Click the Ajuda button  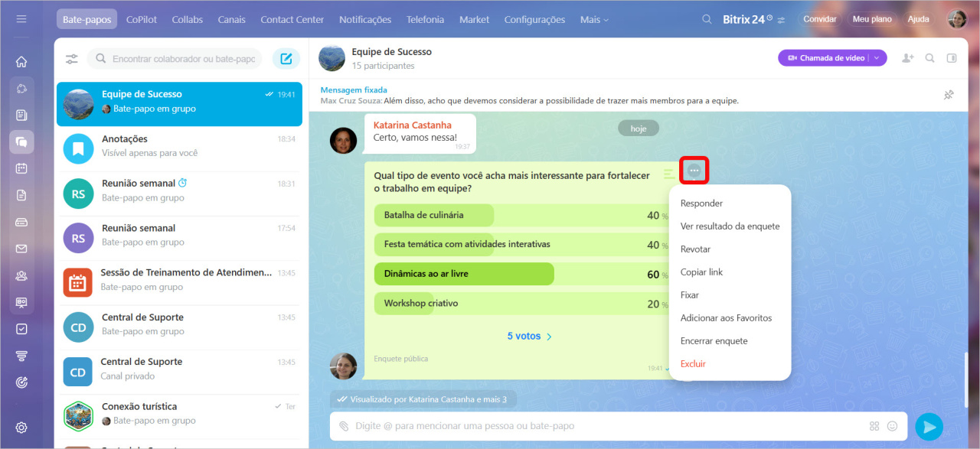[x=918, y=19]
